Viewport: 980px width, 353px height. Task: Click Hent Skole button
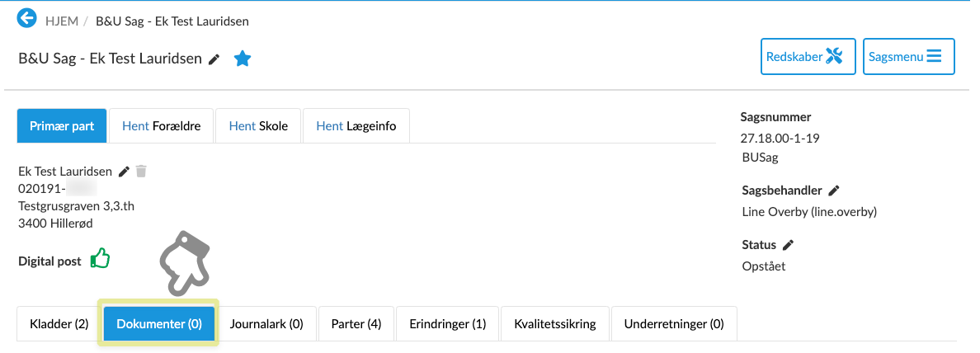(x=258, y=126)
